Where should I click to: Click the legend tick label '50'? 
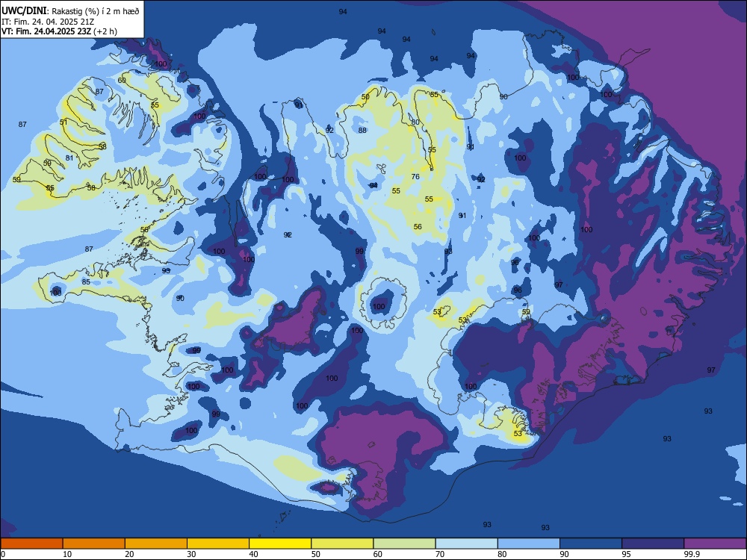tap(316, 554)
